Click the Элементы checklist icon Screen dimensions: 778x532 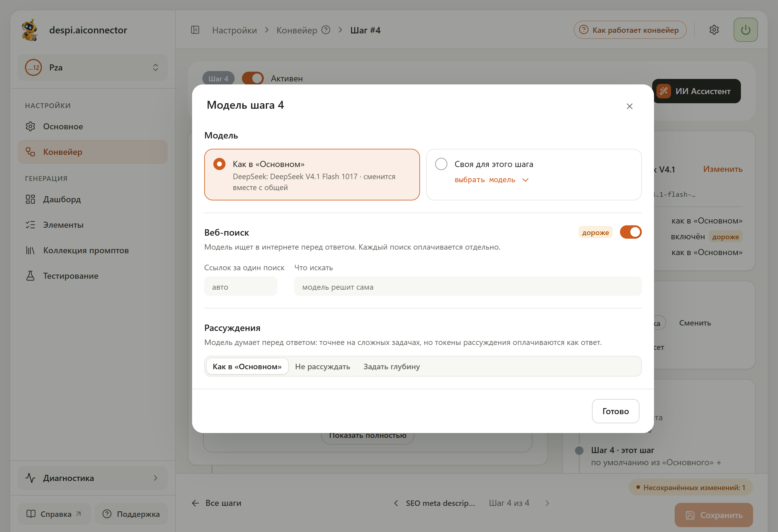(30, 225)
